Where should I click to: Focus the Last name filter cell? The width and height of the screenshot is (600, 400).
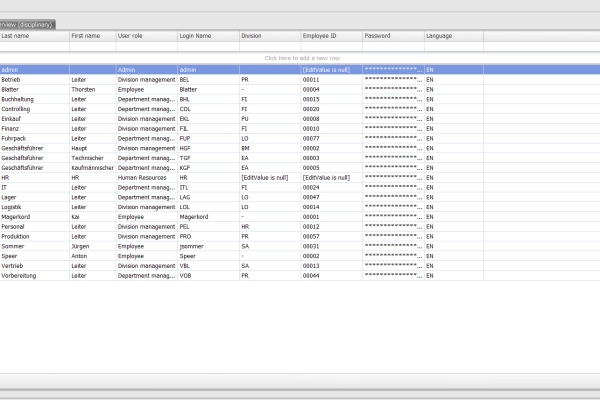pos(34,46)
